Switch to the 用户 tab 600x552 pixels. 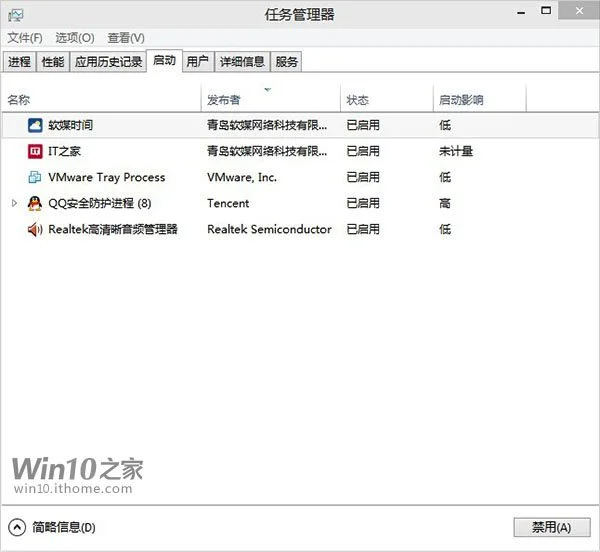point(198,62)
